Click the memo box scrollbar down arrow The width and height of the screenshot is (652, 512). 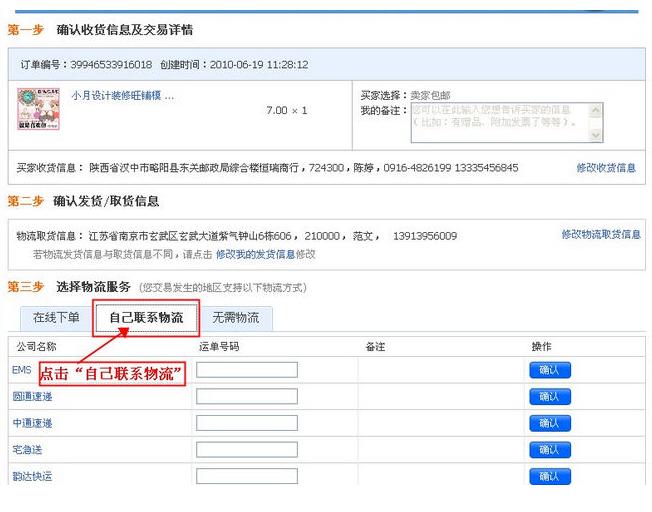596,135
